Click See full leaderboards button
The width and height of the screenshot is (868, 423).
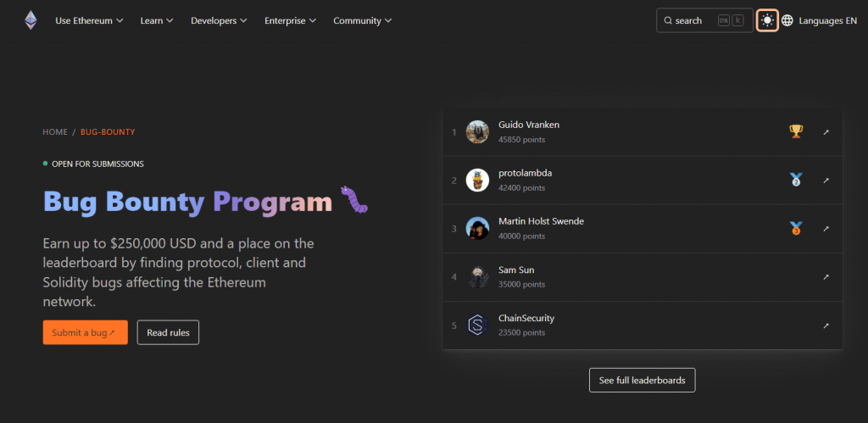click(x=643, y=381)
